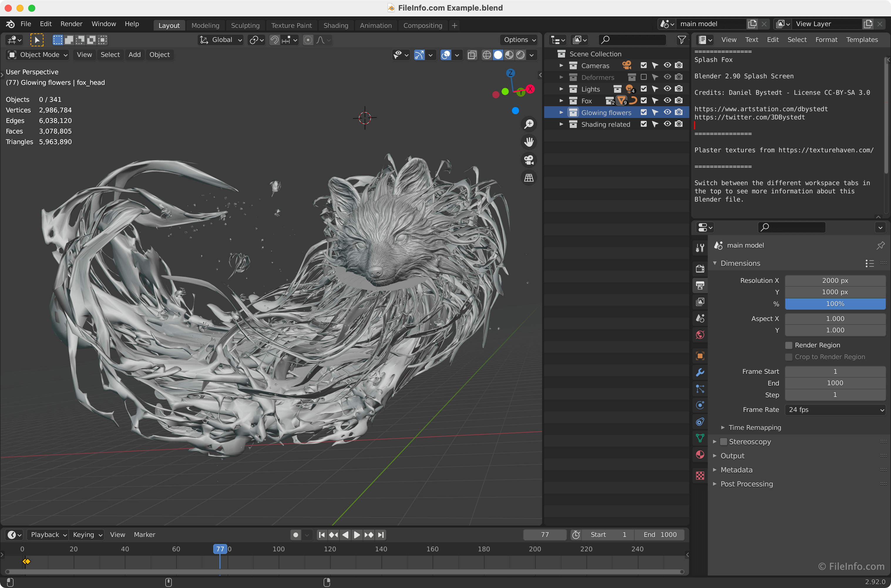Click the Sculpting workspace tab
This screenshot has width=891, height=588.
246,25
